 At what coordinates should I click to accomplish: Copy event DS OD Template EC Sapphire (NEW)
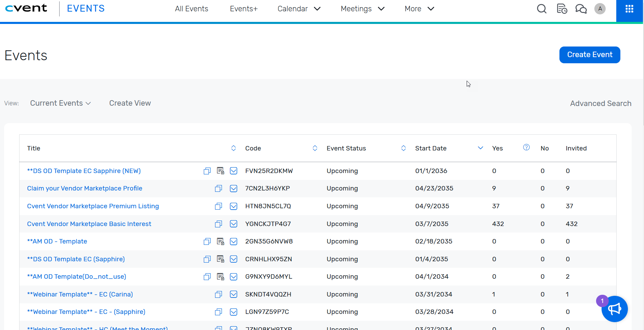(207, 171)
